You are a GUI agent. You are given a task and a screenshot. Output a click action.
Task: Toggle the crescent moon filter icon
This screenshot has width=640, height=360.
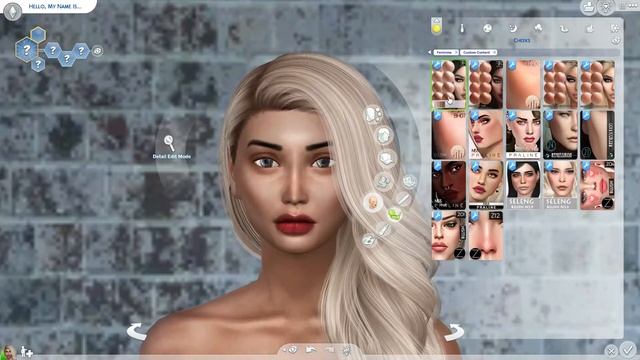click(513, 28)
